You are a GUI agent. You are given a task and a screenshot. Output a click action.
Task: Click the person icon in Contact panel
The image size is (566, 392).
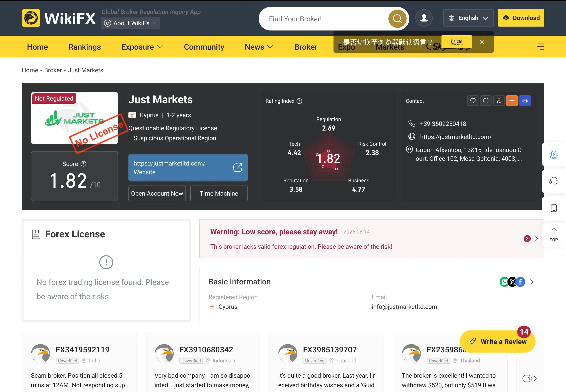(499, 101)
